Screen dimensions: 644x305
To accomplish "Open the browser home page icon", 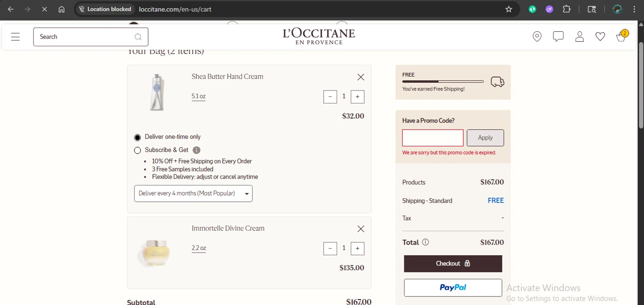I will coord(61,9).
